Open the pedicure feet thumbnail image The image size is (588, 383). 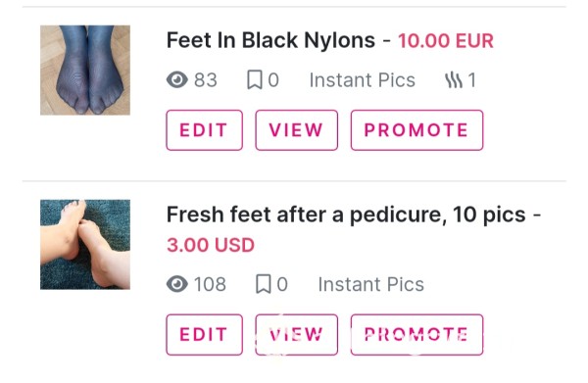tap(85, 244)
